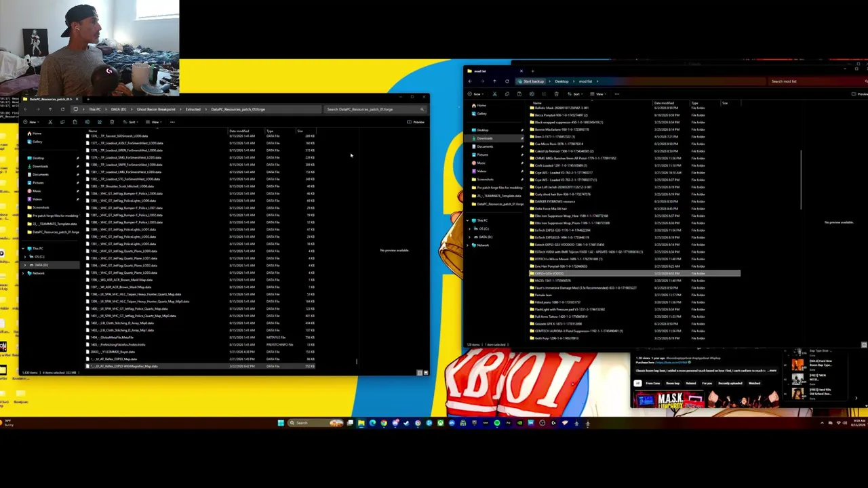868x488 pixels.
Task: Click Rename in the mod list window toolbar
Action: 531,94
